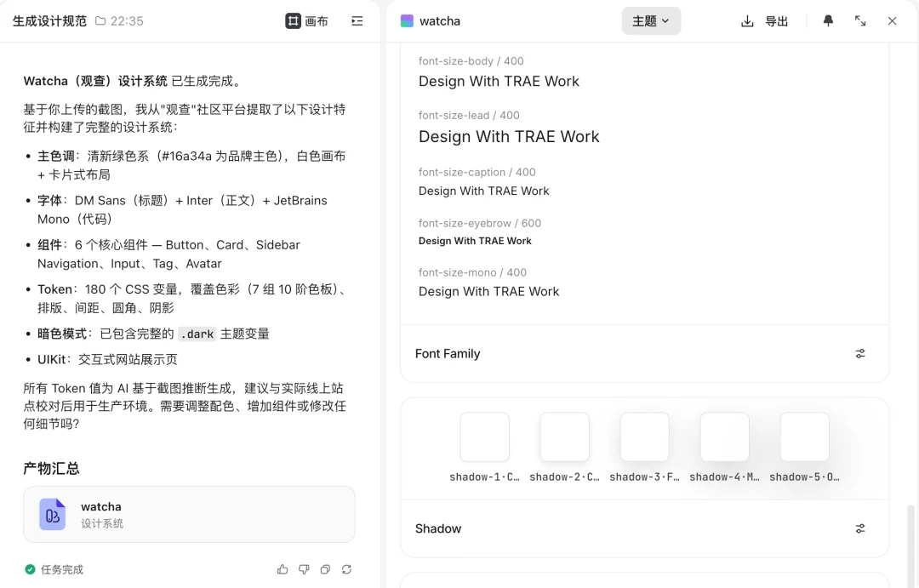919x588 pixels.
Task: Click the bold eyebrow Design With TRAE Work sample
Action: tap(475, 241)
